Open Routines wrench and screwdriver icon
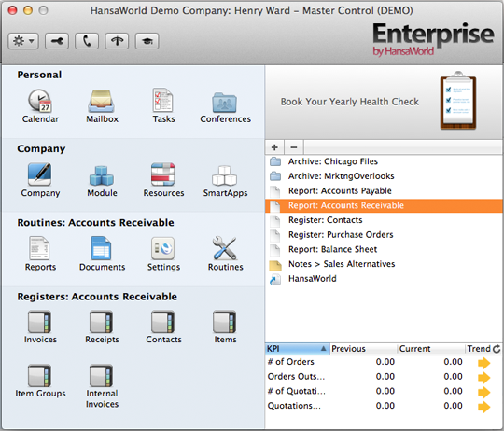Image resolution: width=504 pixels, height=431 pixels. tap(225, 248)
